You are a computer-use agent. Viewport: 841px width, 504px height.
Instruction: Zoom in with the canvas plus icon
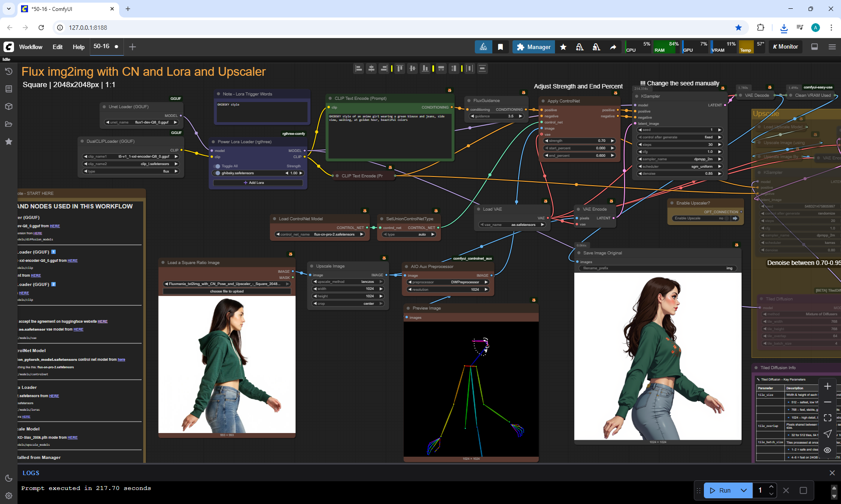(x=827, y=386)
